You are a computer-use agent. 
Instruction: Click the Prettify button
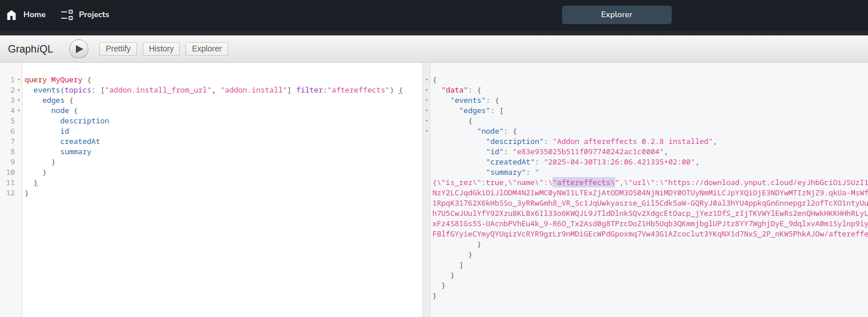(118, 49)
